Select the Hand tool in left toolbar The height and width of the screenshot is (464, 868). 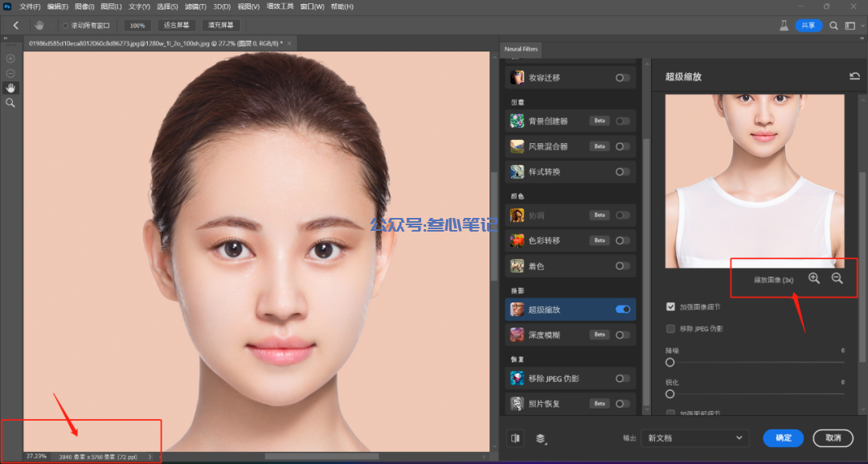coord(10,88)
